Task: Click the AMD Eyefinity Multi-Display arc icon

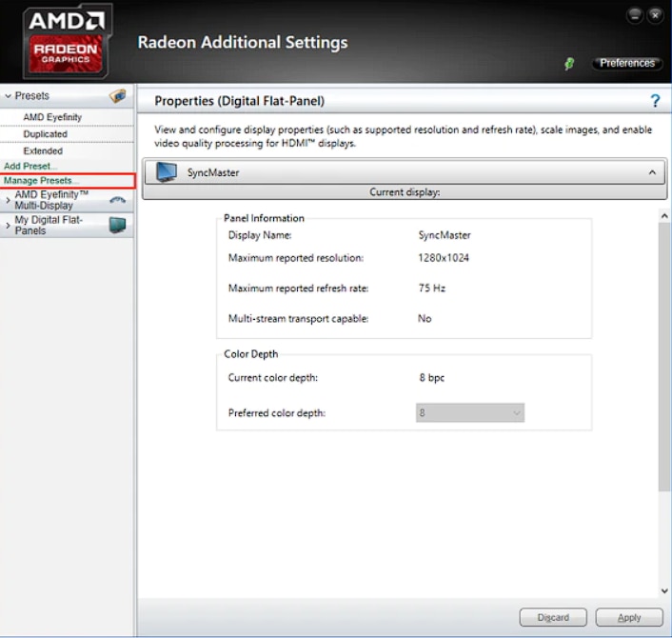Action: coord(117,200)
